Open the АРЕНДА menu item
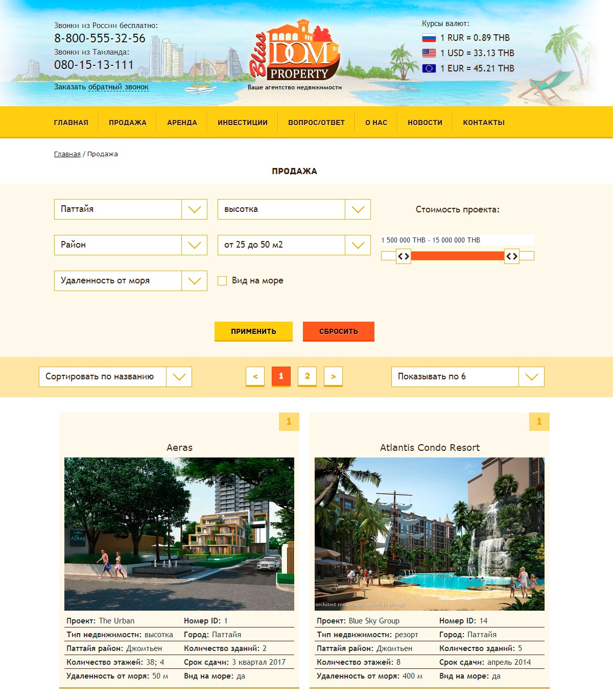The width and height of the screenshot is (613, 700). pos(182,123)
